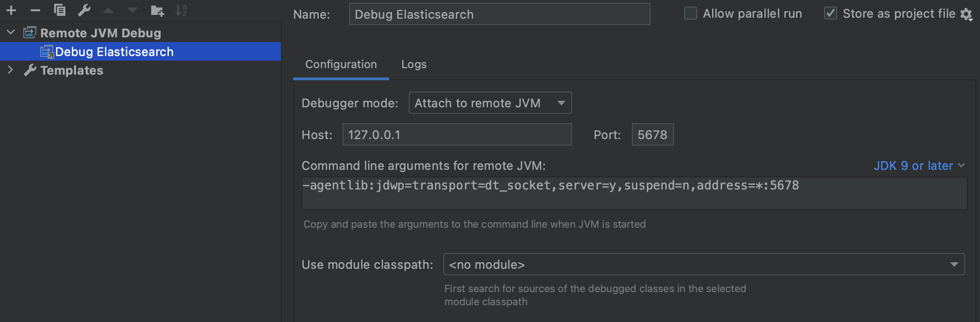This screenshot has width=980, height=322.
Task: Click the Create New Folder icon
Action: [157, 10]
